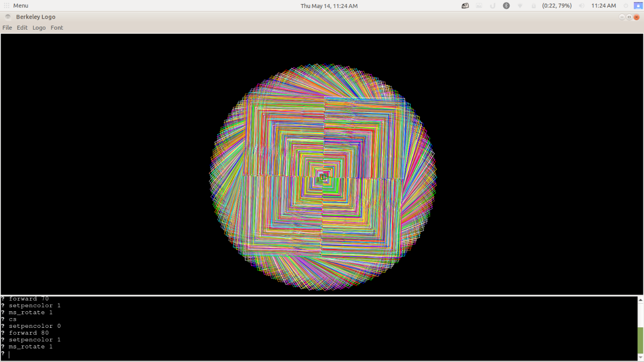The image size is (644, 362).
Task: Click the Berkeley Logo window title icon
Action: tap(8, 17)
